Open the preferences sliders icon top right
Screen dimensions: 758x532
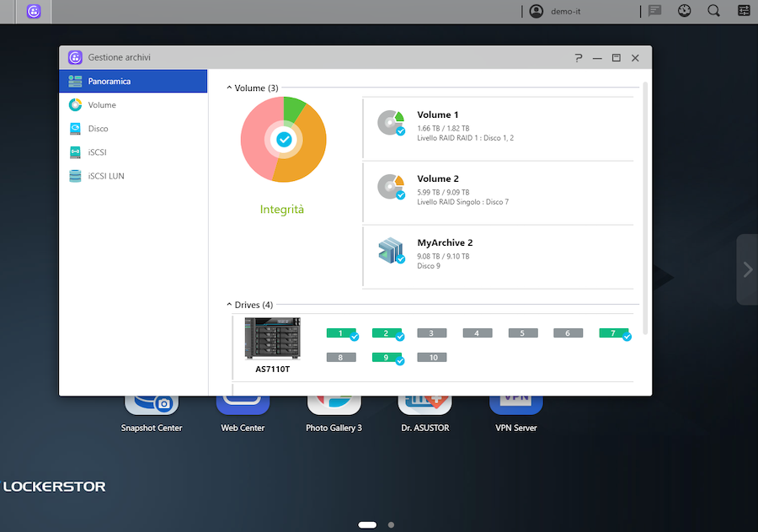[x=742, y=10]
